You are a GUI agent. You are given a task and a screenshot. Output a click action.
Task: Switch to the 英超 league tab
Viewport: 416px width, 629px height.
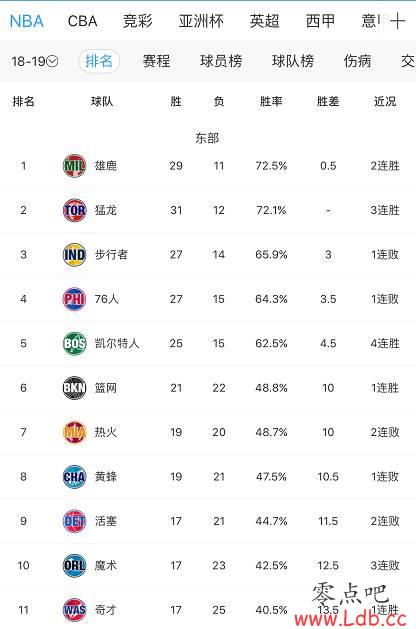[x=264, y=21]
